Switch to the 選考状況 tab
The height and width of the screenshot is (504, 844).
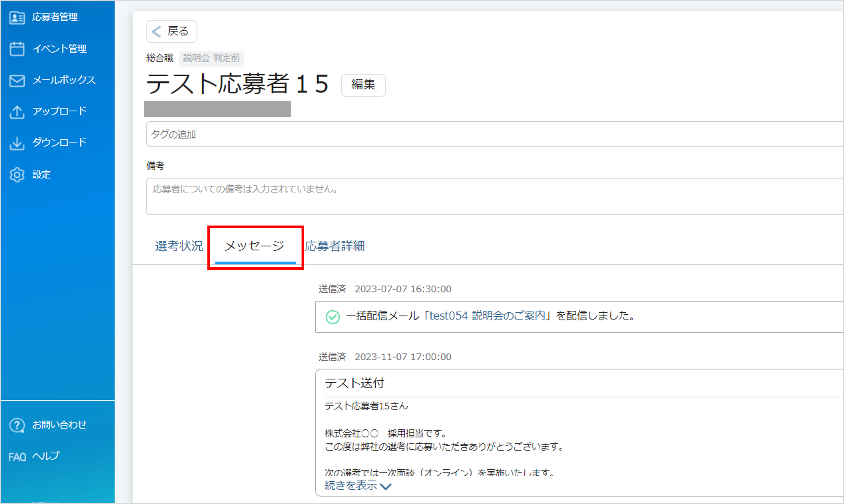coord(179,246)
